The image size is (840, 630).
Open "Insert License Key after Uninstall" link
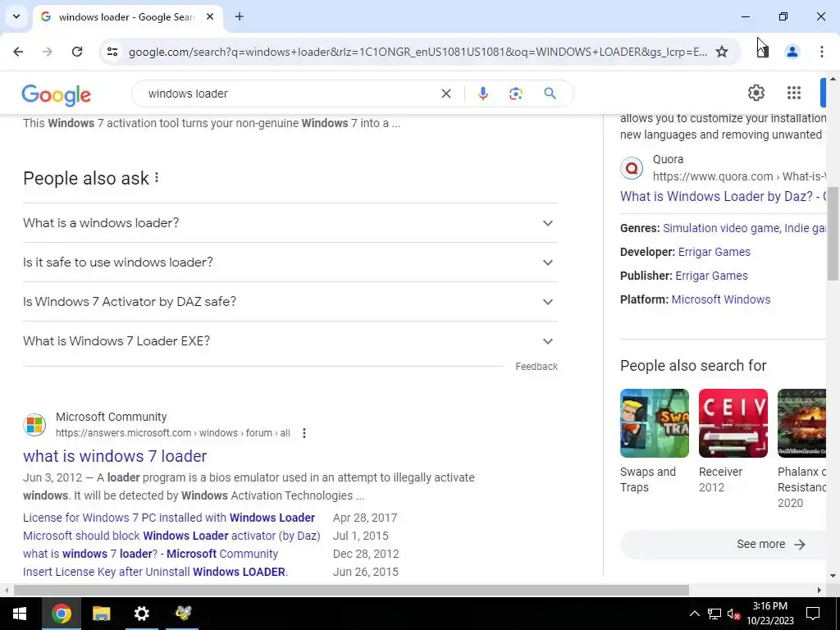[x=155, y=572]
